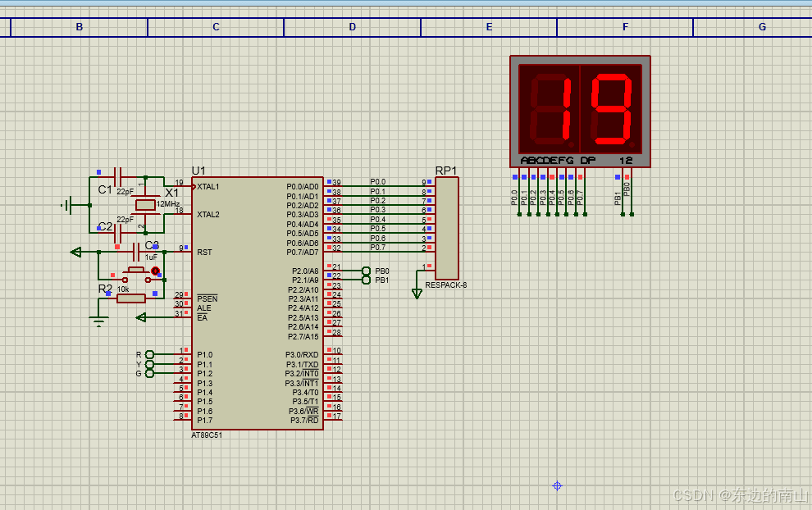The height and width of the screenshot is (510, 812).
Task: Click the U1 reference label
Action: 198,171
